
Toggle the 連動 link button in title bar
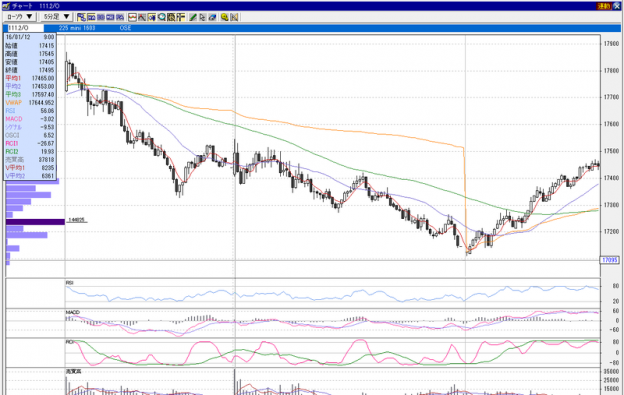tap(604, 6)
